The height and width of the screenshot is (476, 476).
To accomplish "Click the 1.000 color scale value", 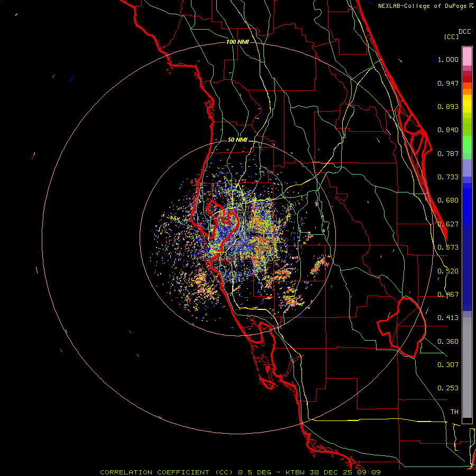I will coord(448,59).
